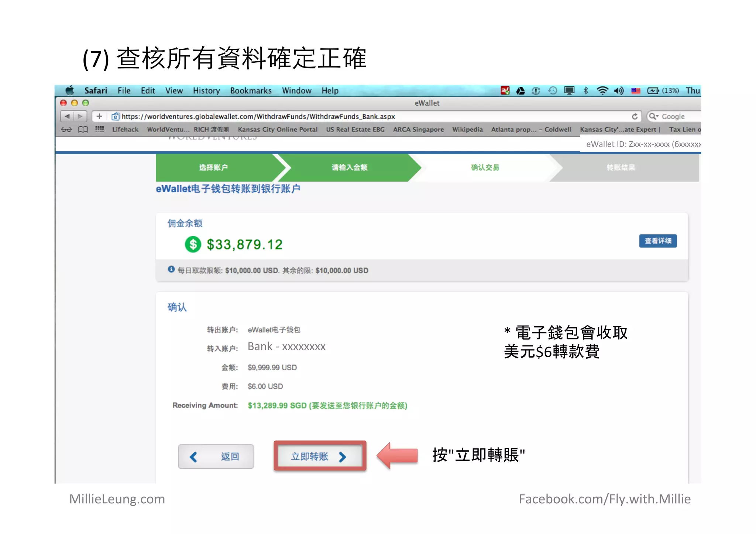Click the add bookmark plus button

99,116
